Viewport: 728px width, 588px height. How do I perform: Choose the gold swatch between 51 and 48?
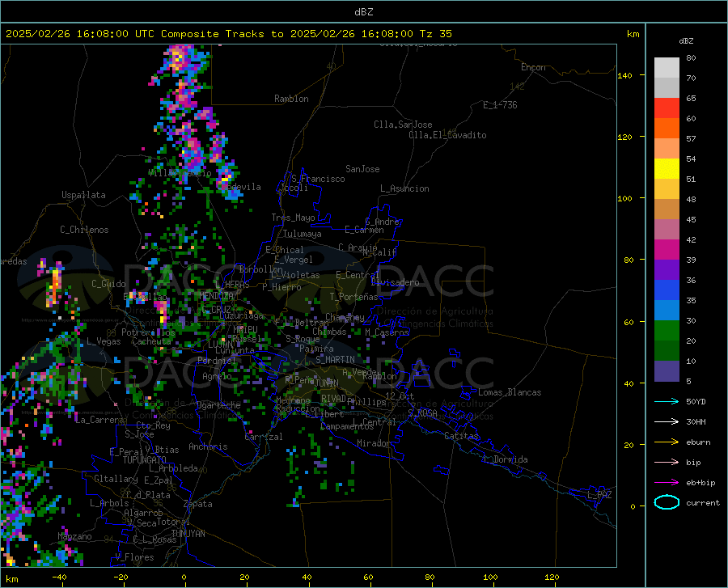click(667, 189)
